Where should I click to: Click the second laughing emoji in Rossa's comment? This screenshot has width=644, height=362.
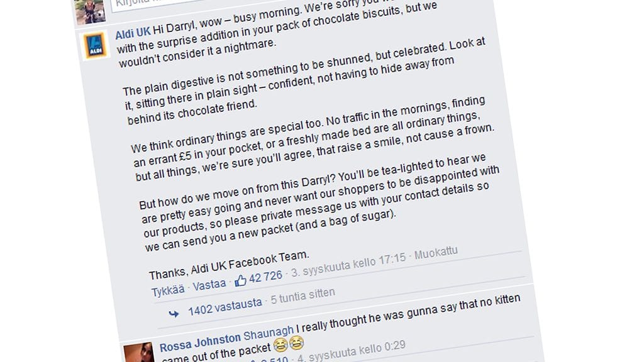pos(296,343)
